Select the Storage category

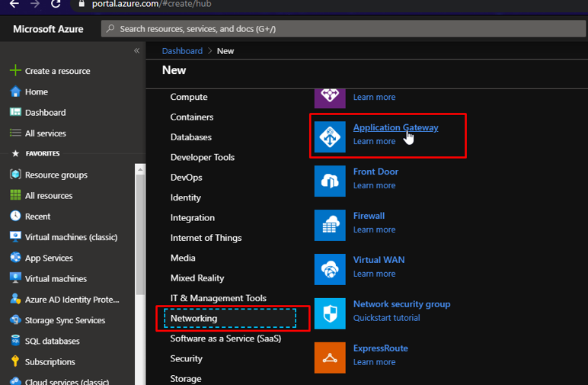point(186,379)
